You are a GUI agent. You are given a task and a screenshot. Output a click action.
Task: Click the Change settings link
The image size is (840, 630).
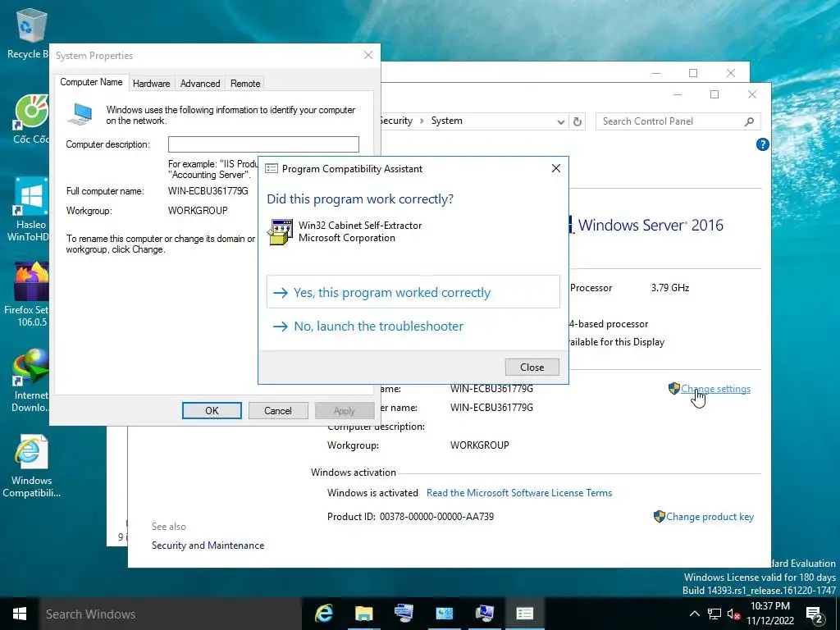pos(715,389)
